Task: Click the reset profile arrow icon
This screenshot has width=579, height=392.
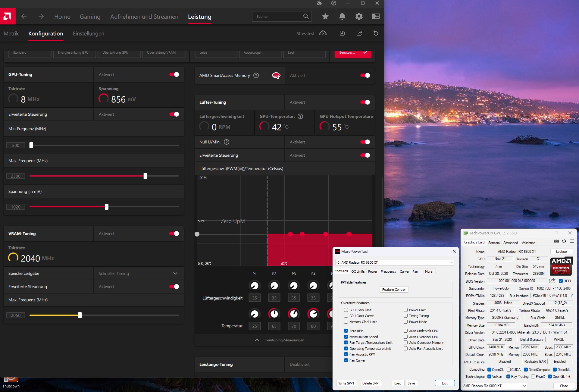Action: (376, 33)
